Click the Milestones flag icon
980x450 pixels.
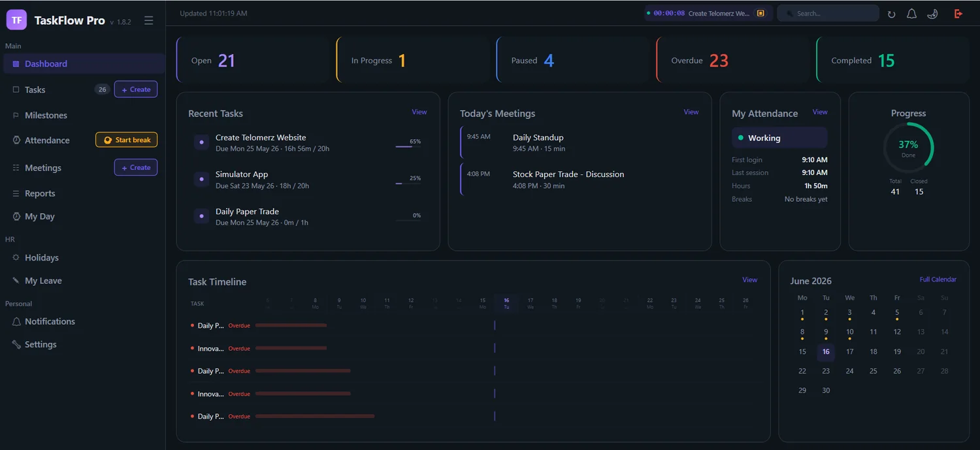coord(16,115)
